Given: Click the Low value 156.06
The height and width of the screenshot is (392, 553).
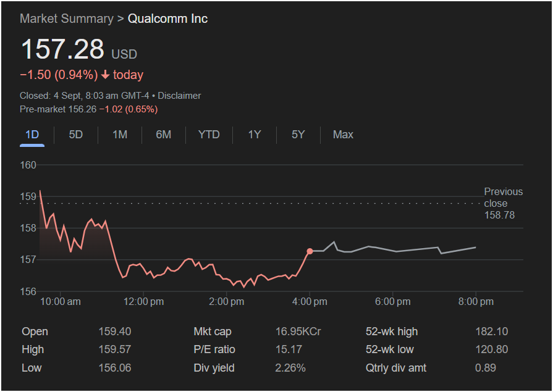Looking at the screenshot, I should [x=115, y=368].
